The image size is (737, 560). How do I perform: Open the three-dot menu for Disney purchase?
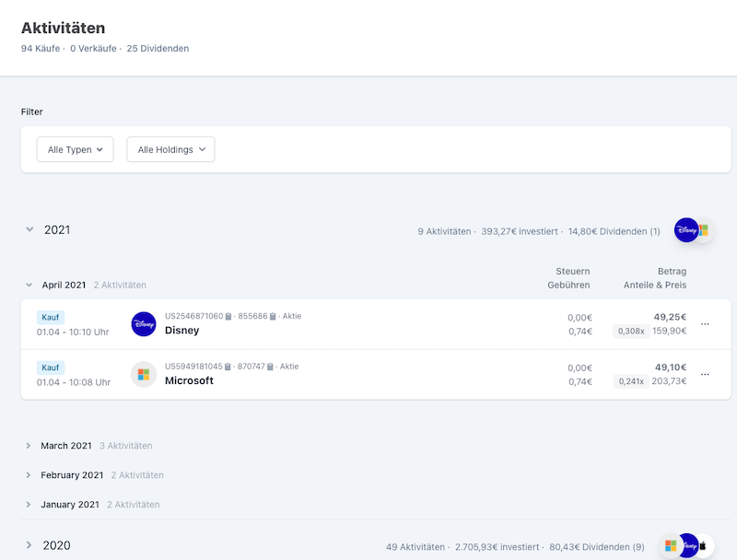(706, 324)
